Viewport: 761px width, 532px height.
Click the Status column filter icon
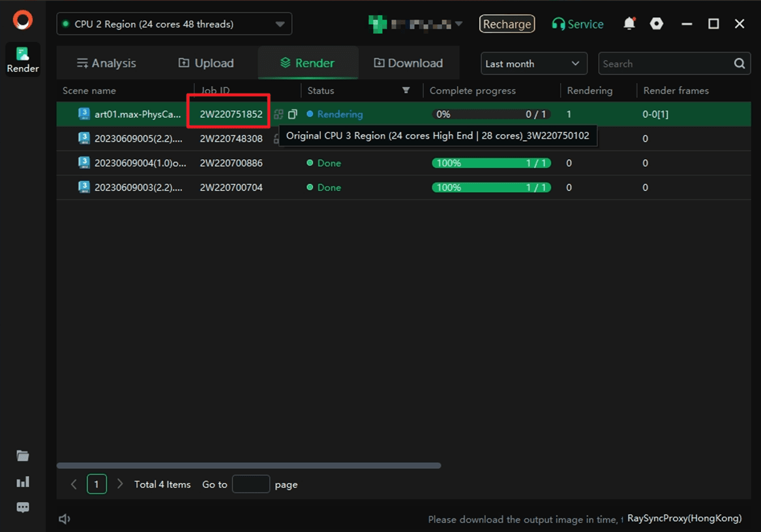[406, 91]
